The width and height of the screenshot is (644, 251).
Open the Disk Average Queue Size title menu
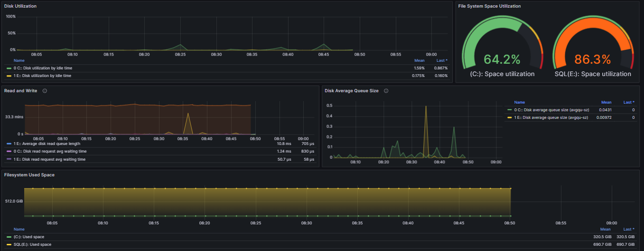[352, 90]
